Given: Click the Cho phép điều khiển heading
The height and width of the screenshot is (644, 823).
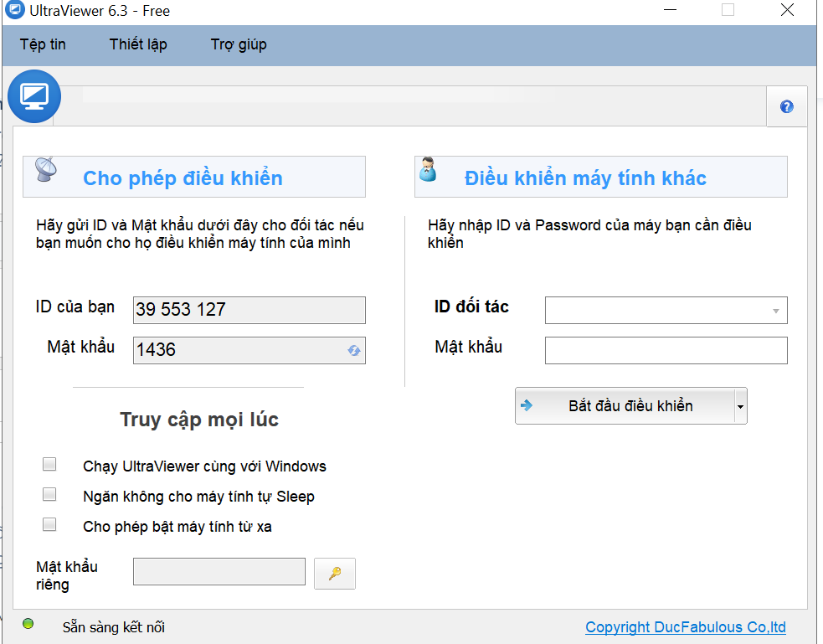Looking at the screenshot, I should click(183, 178).
